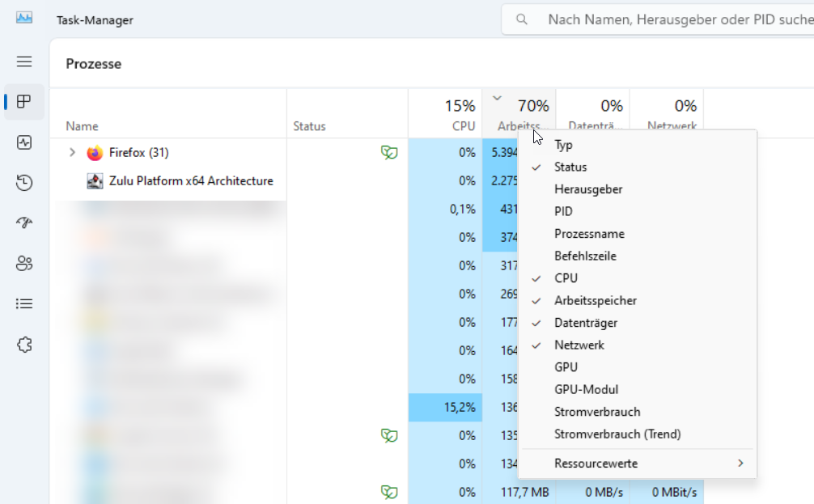Uncheck the Status column option
The width and height of the screenshot is (814, 504).
coord(570,167)
